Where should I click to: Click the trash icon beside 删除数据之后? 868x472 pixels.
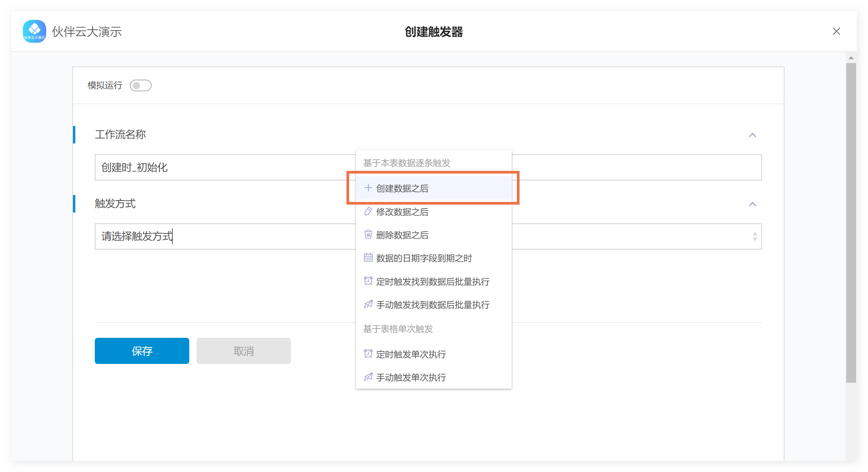[368, 235]
